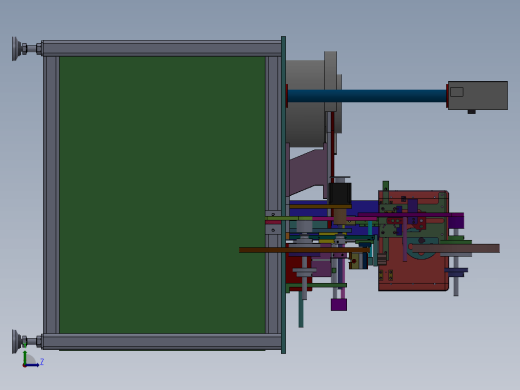Select the gray flange disc beside drum
Viewport: 520px width, 390px height.
point(330,81)
